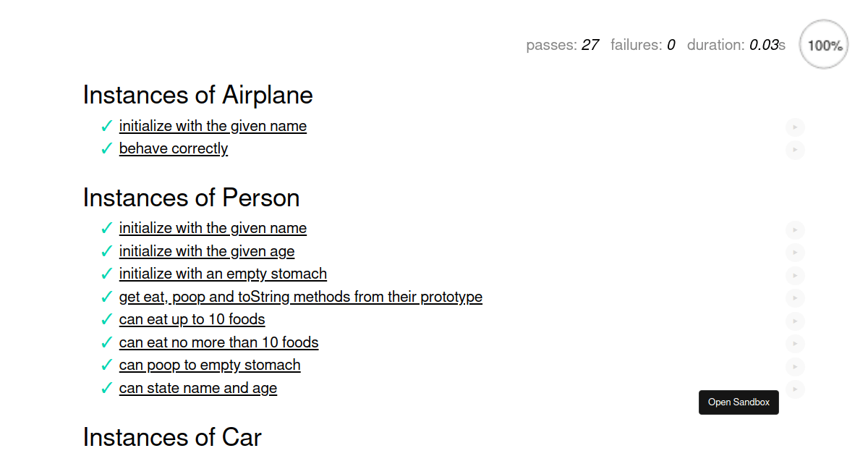Click replay icon for Person "initialize with the given name"
This screenshot has height=456, width=868.
[x=795, y=230]
